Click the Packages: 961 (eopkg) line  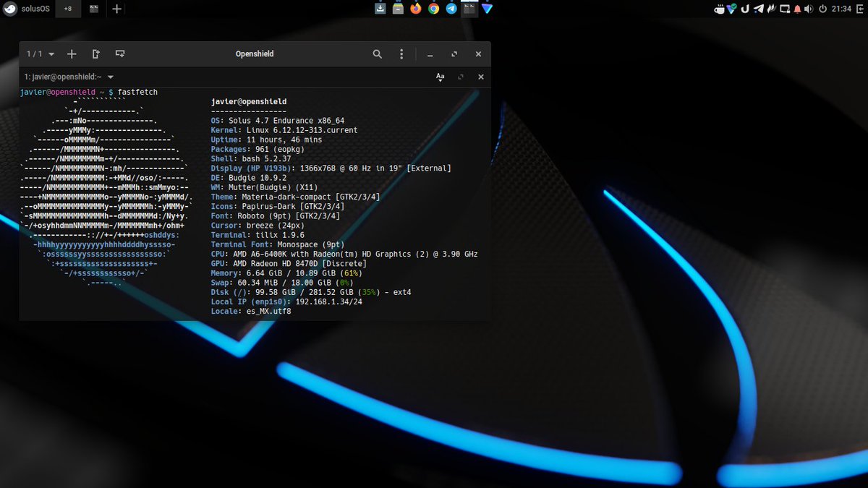coord(258,149)
